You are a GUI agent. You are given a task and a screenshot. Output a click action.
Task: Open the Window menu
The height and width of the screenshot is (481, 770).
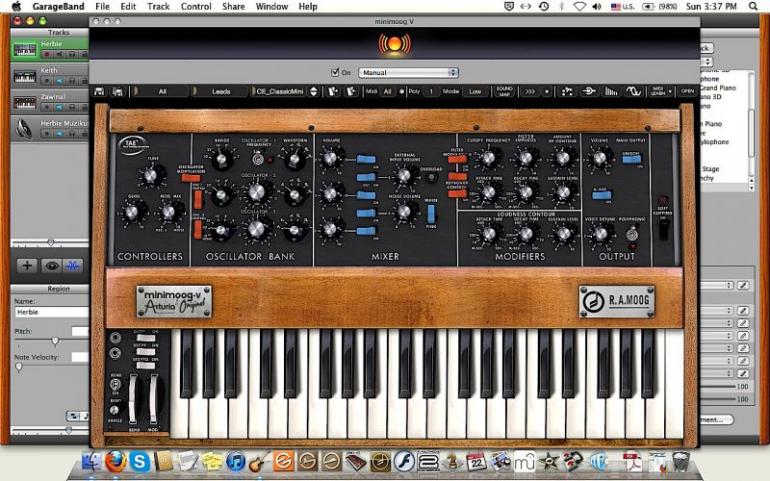pos(272,6)
